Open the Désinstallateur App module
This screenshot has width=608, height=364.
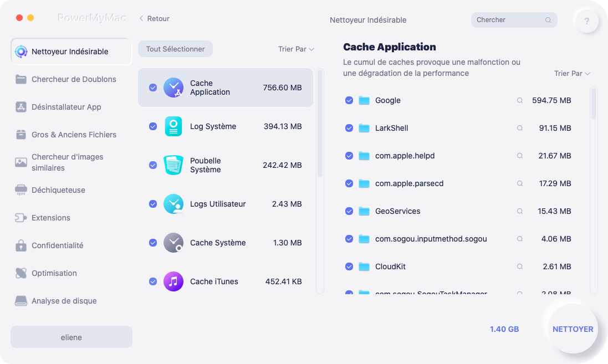[71, 107]
